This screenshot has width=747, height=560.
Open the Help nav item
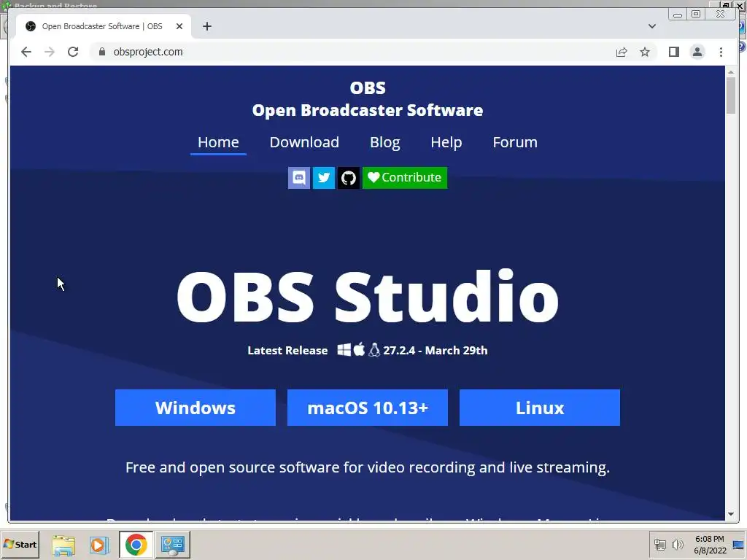446,142
